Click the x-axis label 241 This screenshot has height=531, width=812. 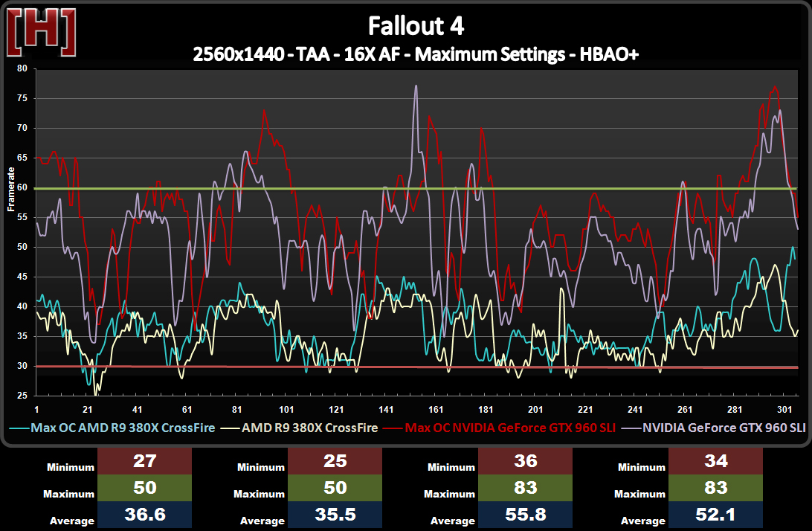pos(636,410)
